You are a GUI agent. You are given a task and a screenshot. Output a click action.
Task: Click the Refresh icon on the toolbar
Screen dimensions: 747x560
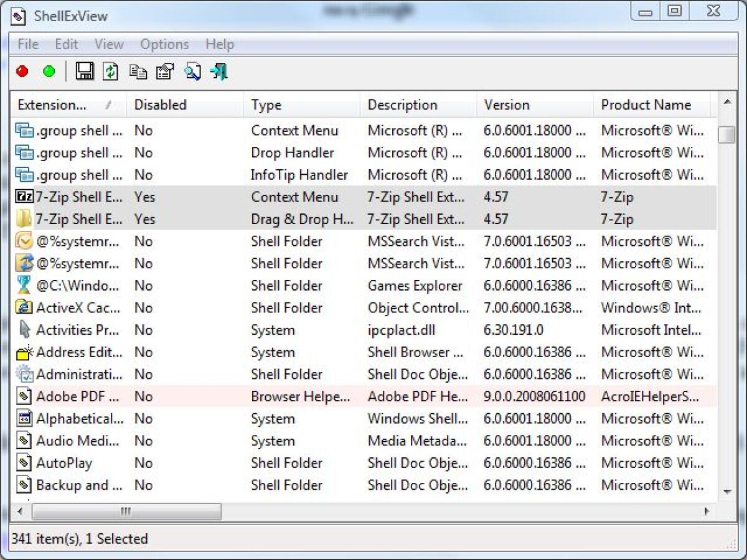(110, 72)
